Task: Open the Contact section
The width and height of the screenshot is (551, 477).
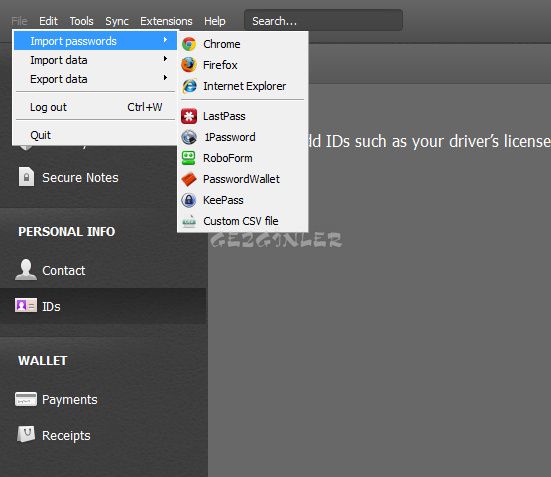Action: coord(104,270)
